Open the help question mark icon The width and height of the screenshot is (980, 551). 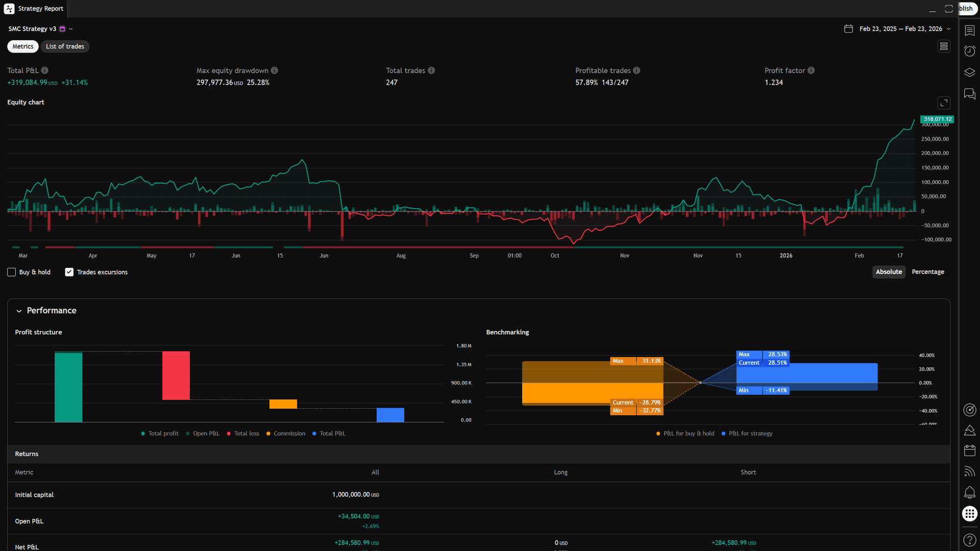click(969, 540)
